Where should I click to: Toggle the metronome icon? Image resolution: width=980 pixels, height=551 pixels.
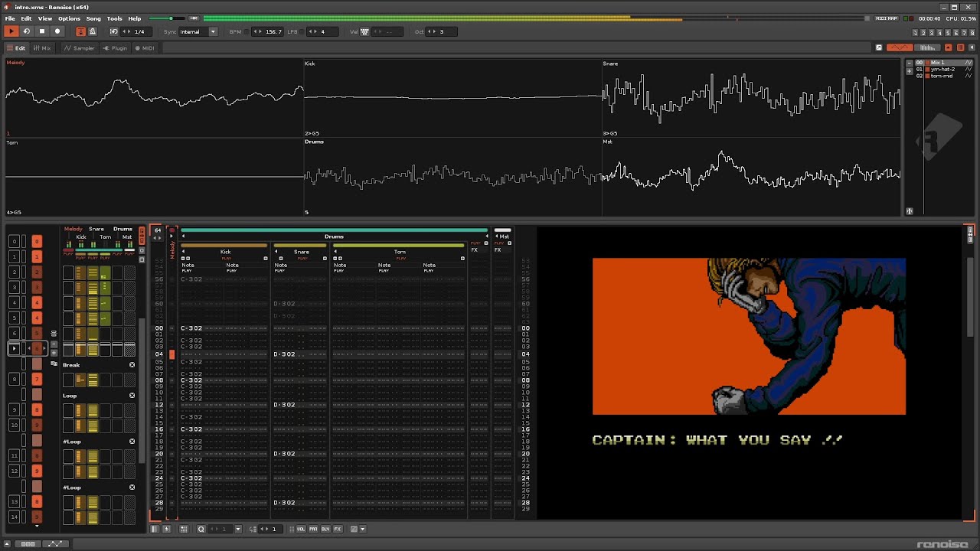pos(93,31)
